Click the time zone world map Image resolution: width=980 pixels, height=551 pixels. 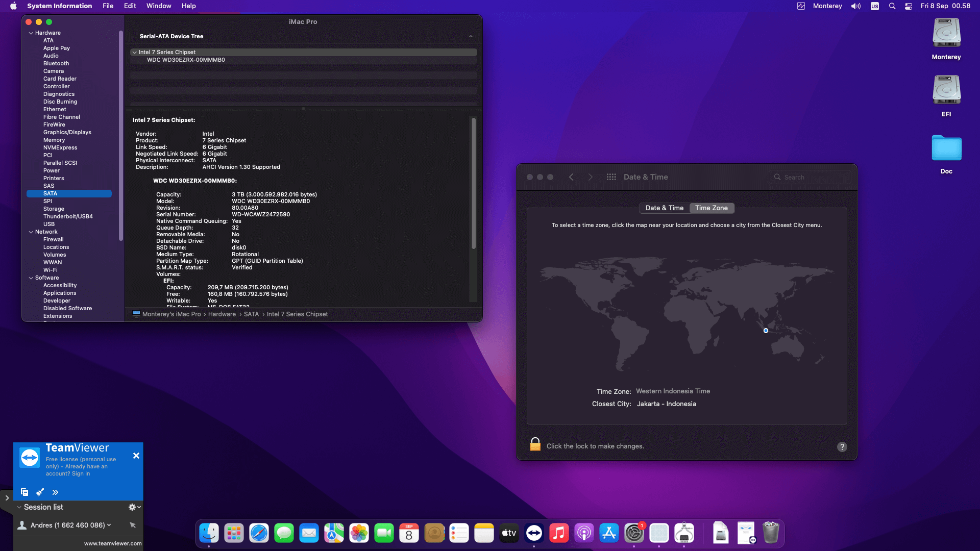[x=687, y=314]
